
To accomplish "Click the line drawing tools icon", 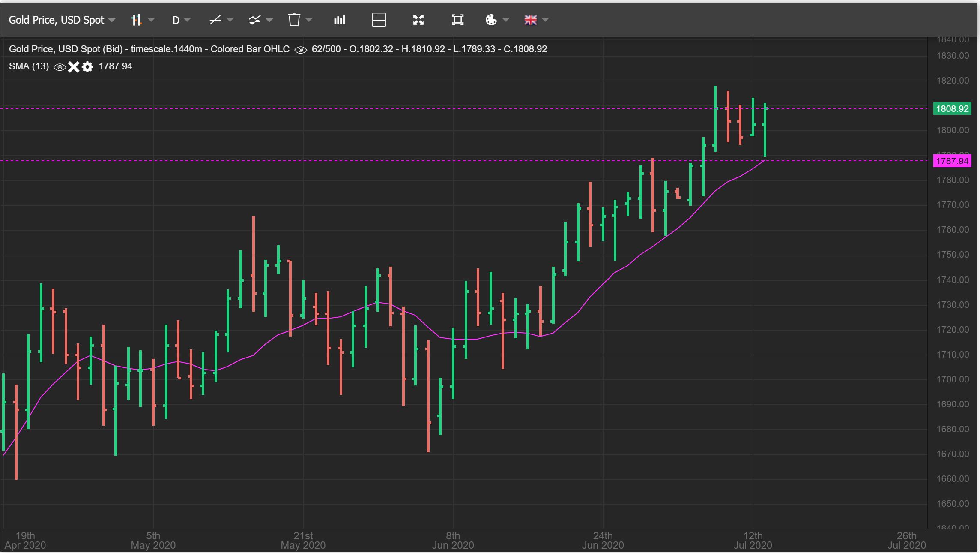I will 215,20.
